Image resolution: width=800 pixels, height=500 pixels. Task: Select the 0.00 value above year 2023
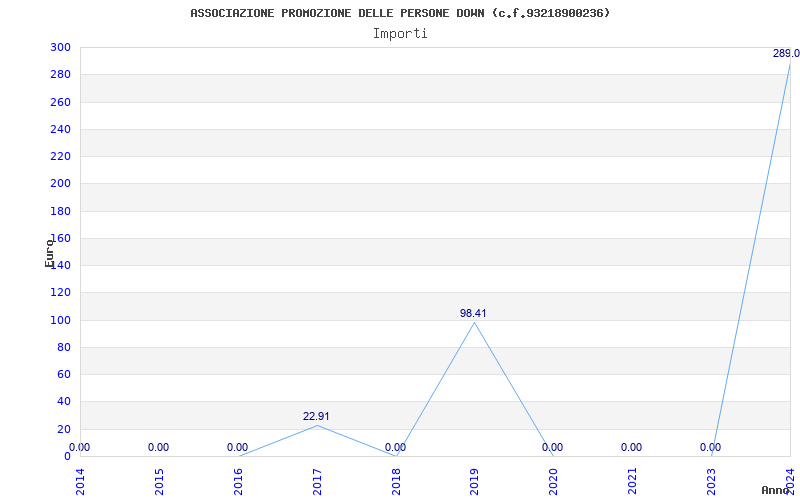(x=711, y=447)
